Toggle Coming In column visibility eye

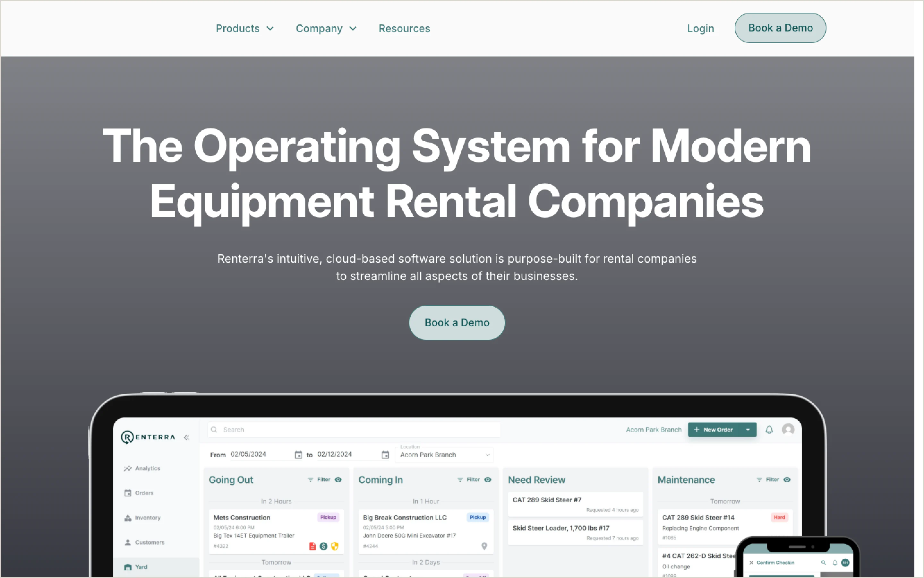488,479
